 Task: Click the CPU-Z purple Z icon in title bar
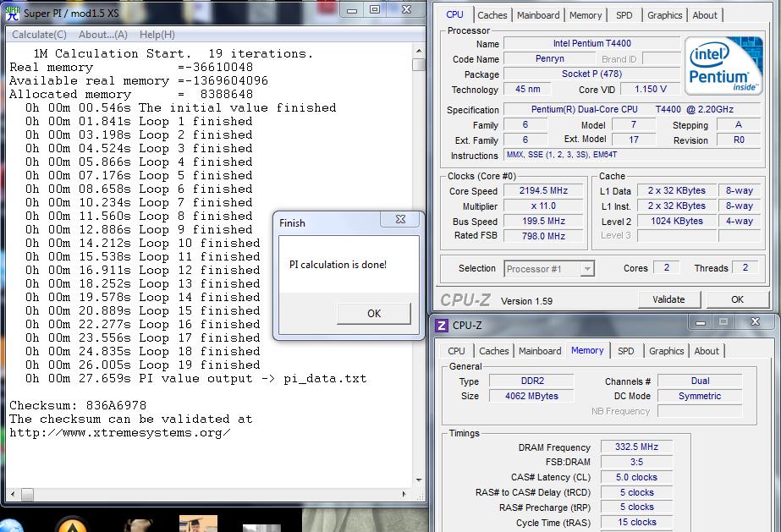tap(442, 326)
